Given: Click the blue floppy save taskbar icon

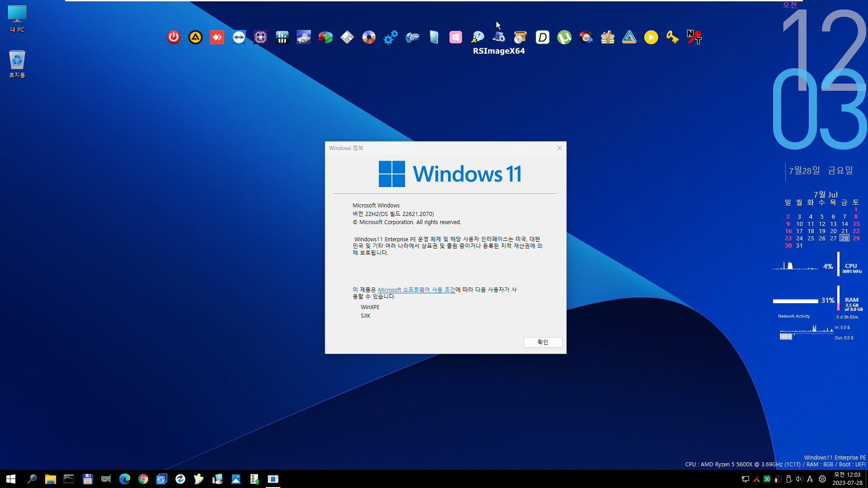Looking at the screenshot, I should (87, 479).
